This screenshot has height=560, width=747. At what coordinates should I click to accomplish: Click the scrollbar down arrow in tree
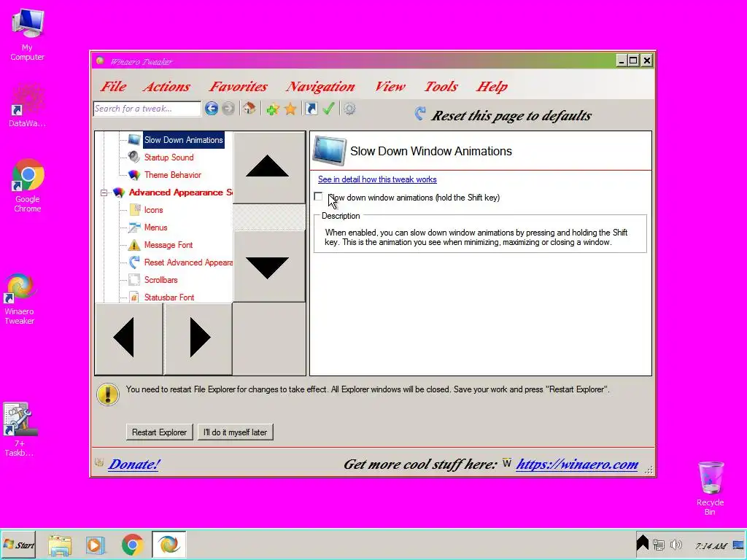coord(269,266)
